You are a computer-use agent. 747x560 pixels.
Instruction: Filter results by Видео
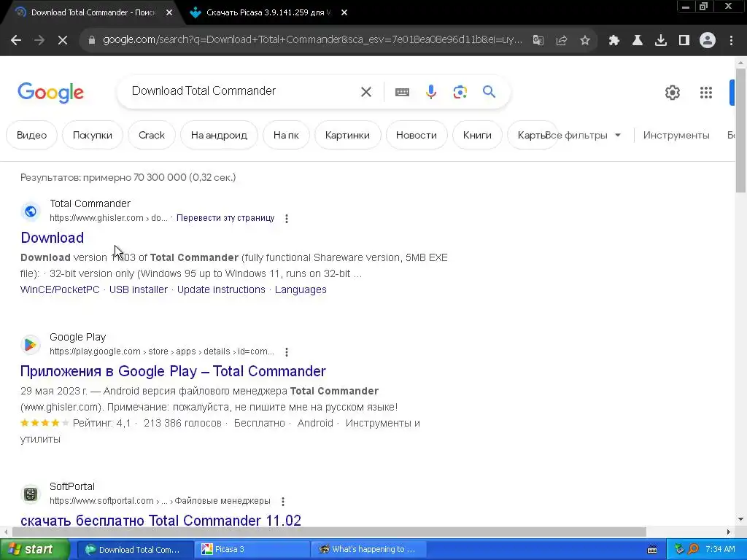[31, 135]
